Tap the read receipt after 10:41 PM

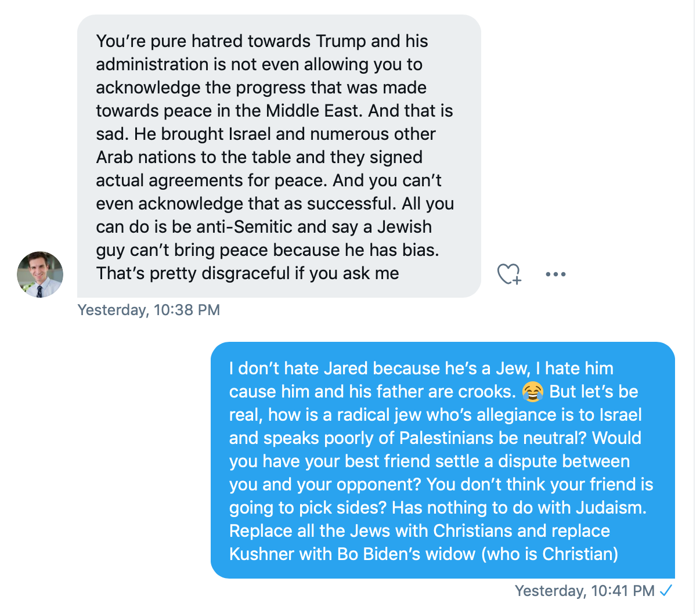[x=666, y=590]
